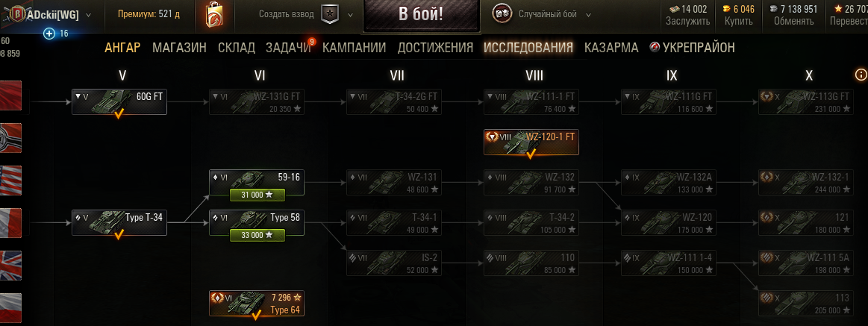Click the platoon star shield icon
The height and width of the screenshot is (326, 868).
pos(329,14)
